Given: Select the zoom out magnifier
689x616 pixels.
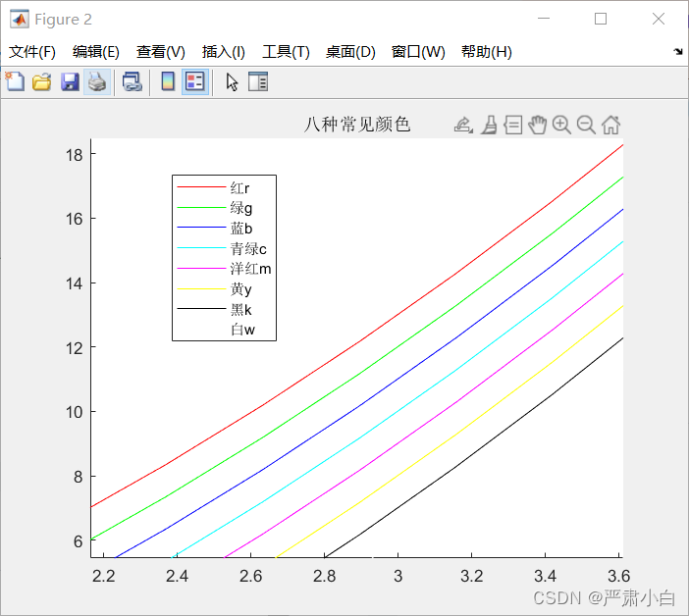Looking at the screenshot, I should click(586, 126).
